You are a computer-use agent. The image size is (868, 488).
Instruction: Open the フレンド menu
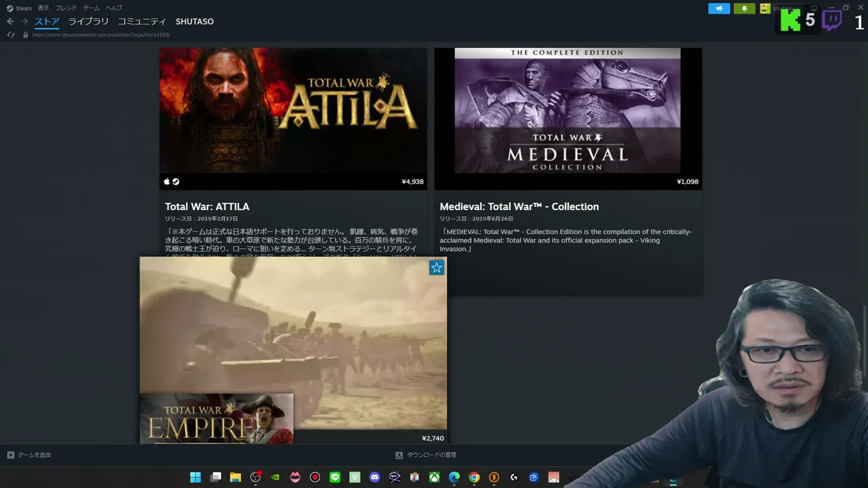point(66,8)
